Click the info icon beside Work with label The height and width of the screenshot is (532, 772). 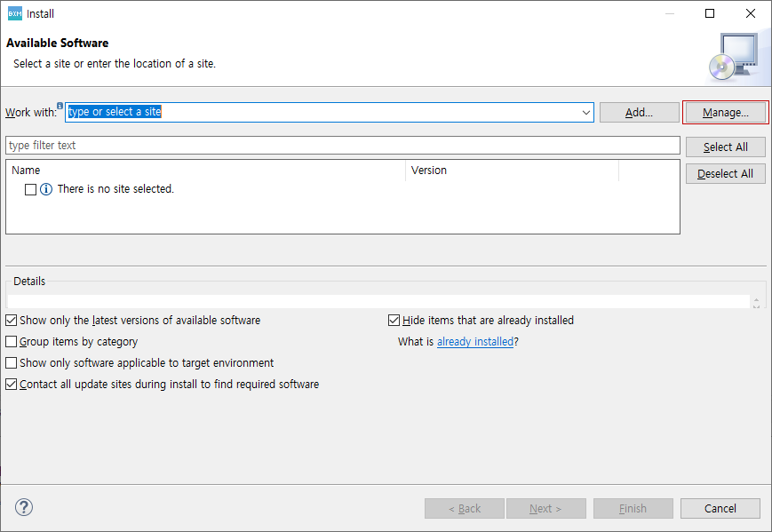(x=60, y=105)
